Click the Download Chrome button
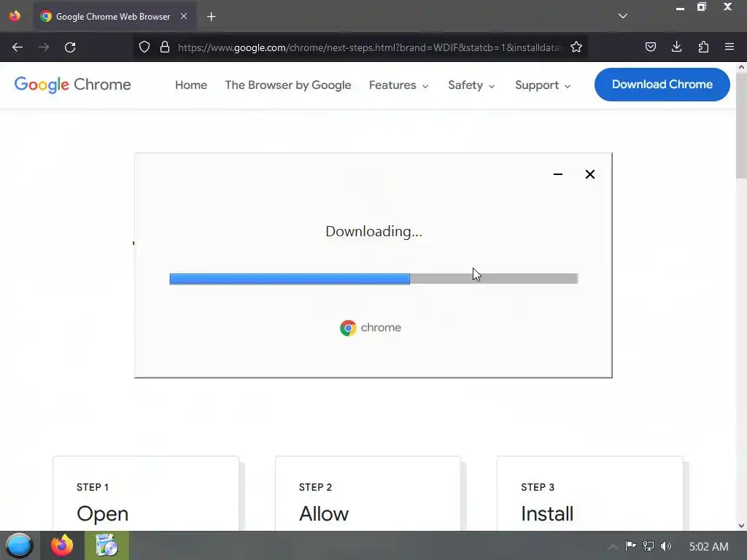Viewport: 747px width, 560px height. pos(662,85)
